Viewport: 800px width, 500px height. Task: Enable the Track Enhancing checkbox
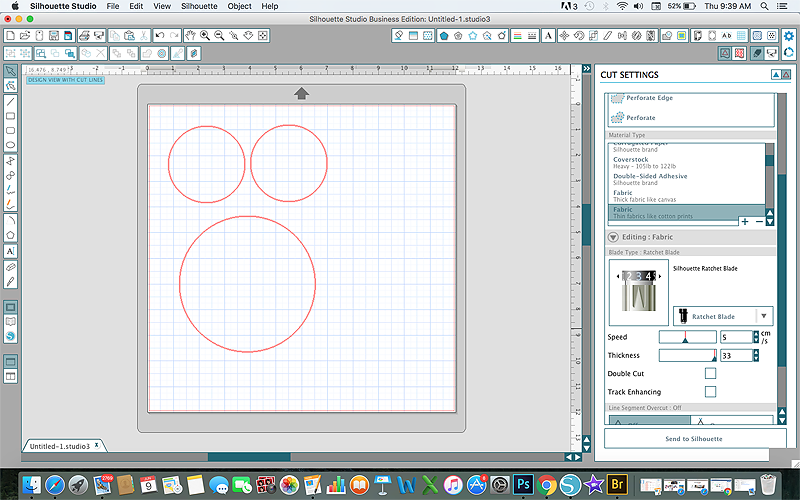click(710, 392)
